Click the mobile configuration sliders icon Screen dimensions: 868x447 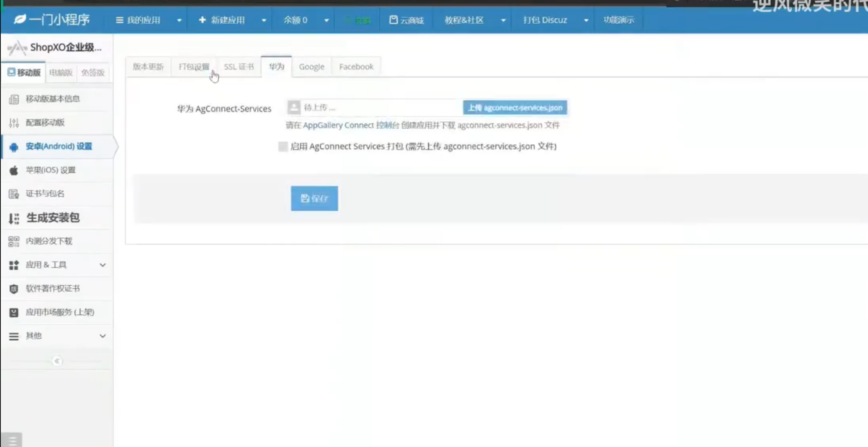click(14, 123)
